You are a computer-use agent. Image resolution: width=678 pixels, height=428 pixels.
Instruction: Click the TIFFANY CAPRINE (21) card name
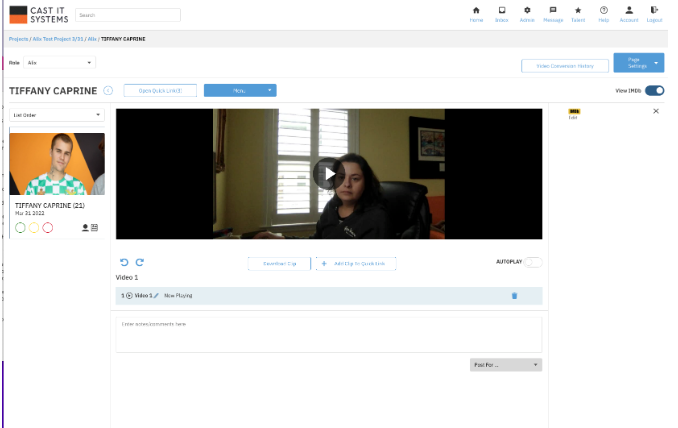click(50, 205)
